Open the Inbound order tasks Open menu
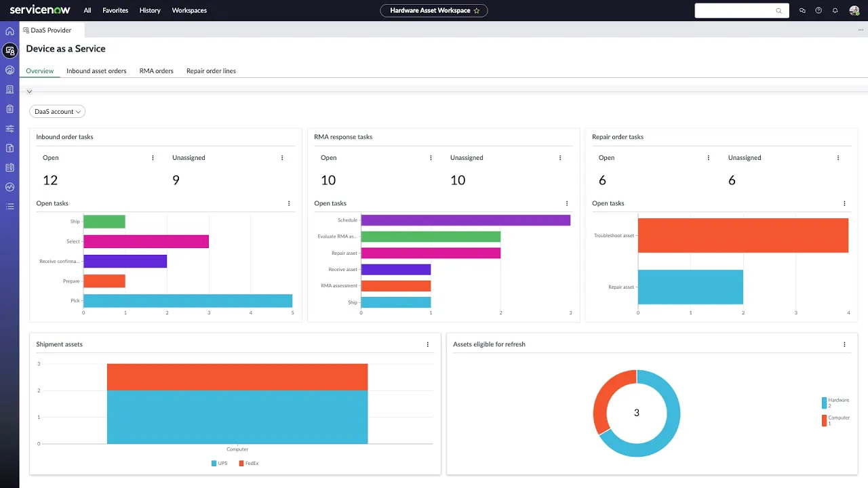 click(x=153, y=157)
